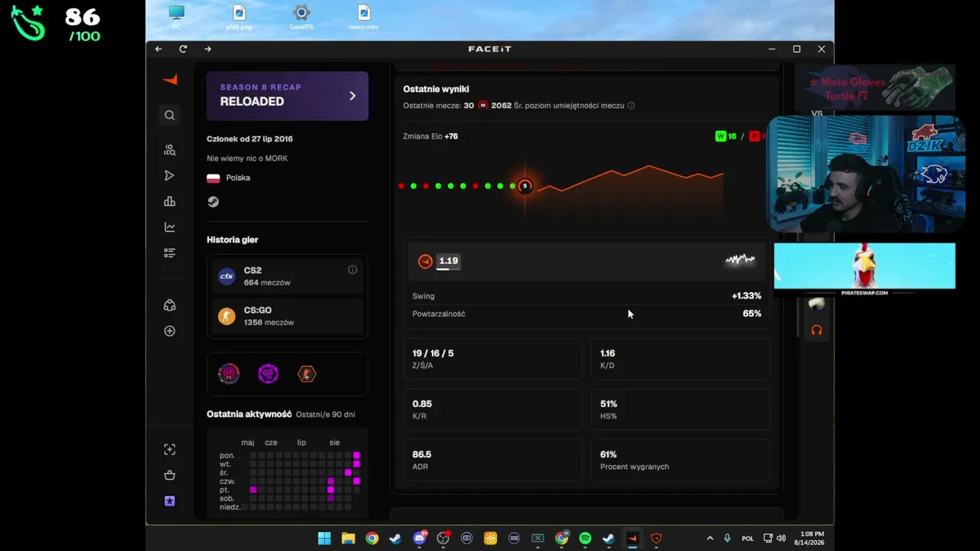Click the info icon on CS2 row
Screen dimensions: 980x551
click(352, 270)
